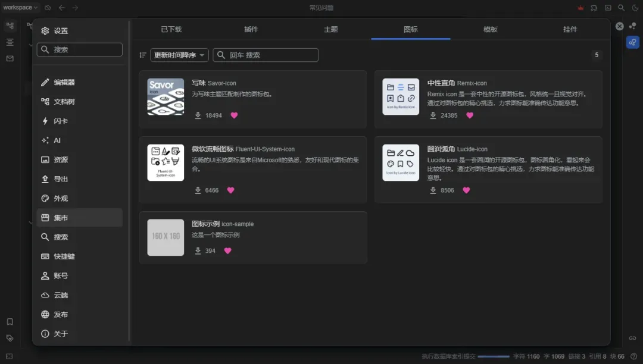Viewport: 643px width, 364px height.
Task: Open the 发布 settings section
Action: tap(80, 315)
